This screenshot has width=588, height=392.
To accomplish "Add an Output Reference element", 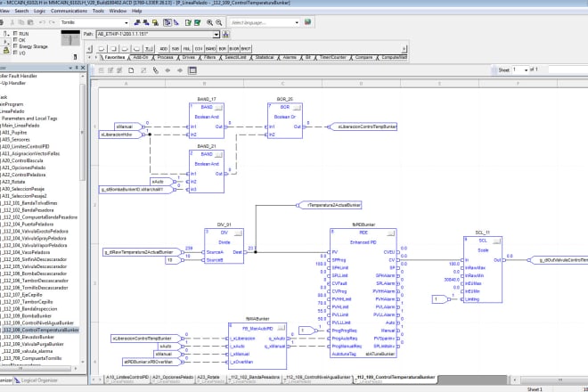I will [x=113, y=49].
